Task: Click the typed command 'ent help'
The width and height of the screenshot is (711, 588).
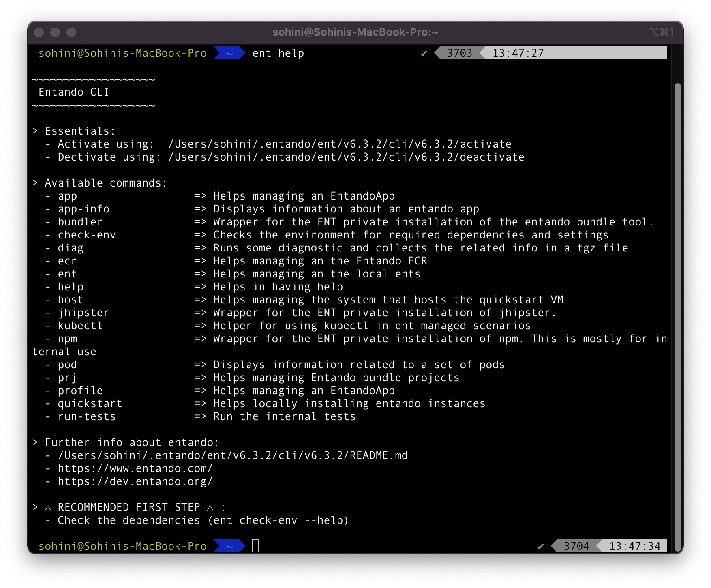Action: (278, 53)
